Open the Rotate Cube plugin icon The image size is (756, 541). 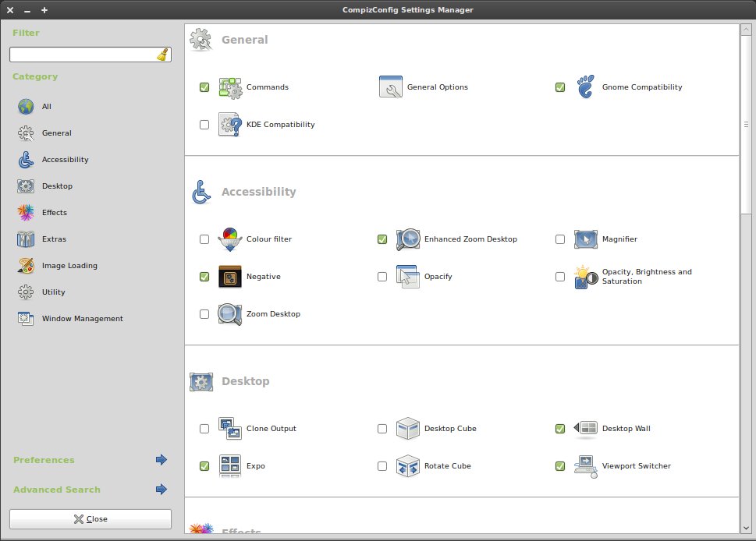408,466
